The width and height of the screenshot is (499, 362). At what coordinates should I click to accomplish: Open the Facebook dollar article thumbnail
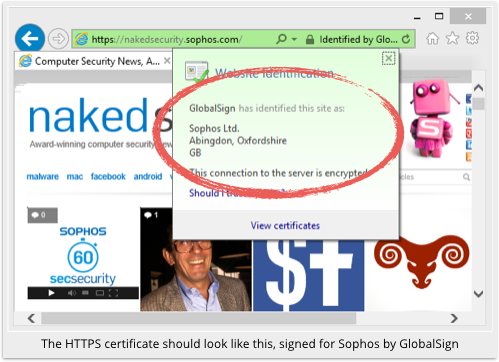point(308,276)
